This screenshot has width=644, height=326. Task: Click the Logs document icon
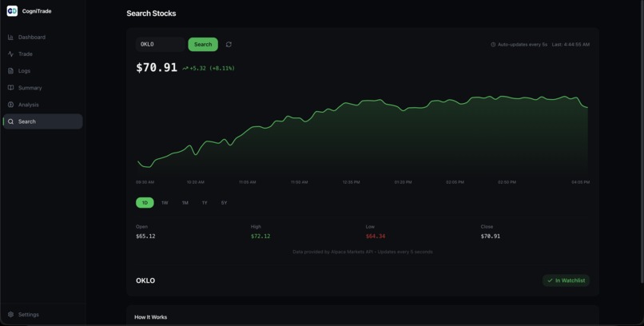tap(10, 71)
